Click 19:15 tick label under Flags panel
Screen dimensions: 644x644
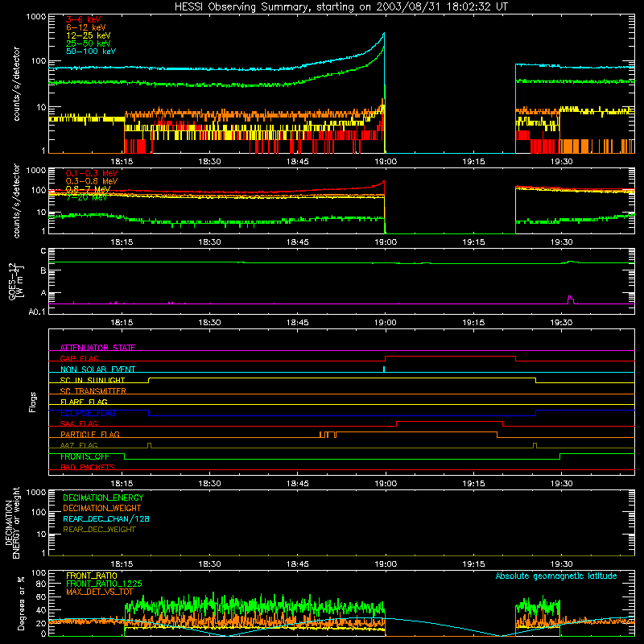tap(473, 484)
